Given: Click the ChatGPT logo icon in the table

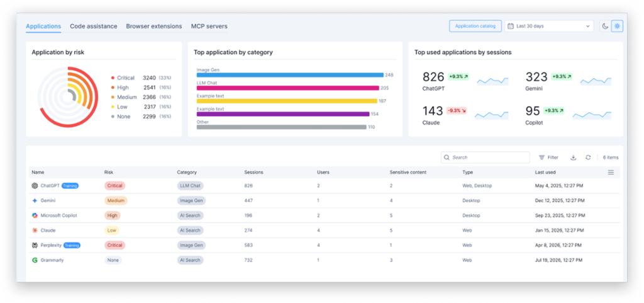Looking at the screenshot, I should 35,186.
